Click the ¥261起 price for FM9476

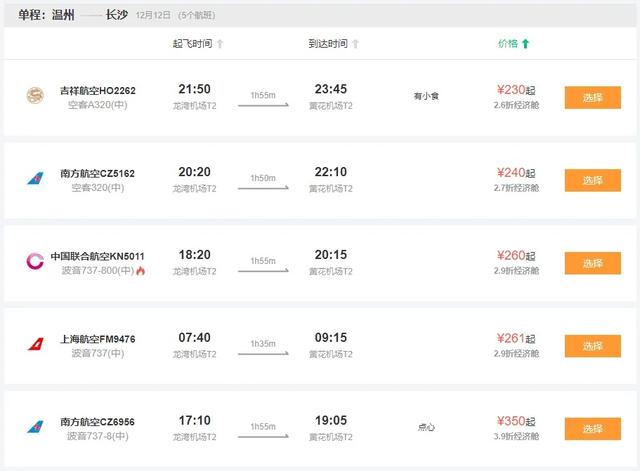pyautogui.click(x=516, y=339)
